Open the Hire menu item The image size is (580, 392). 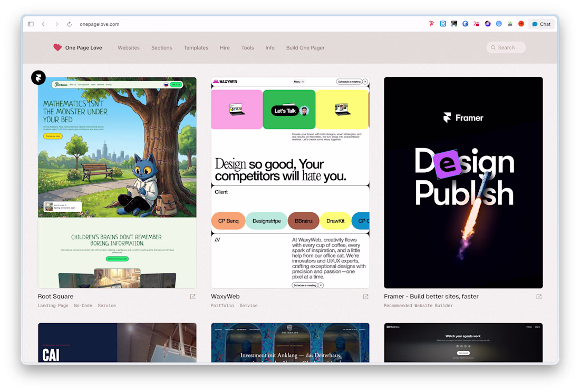225,47
